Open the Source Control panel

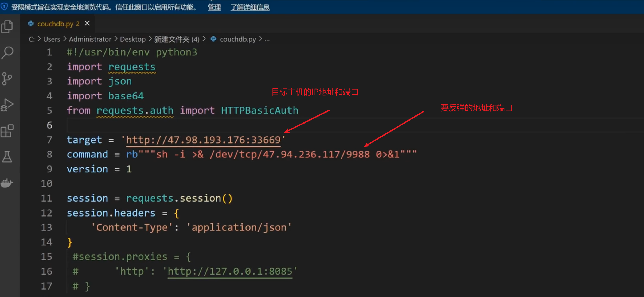tap(7, 79)
